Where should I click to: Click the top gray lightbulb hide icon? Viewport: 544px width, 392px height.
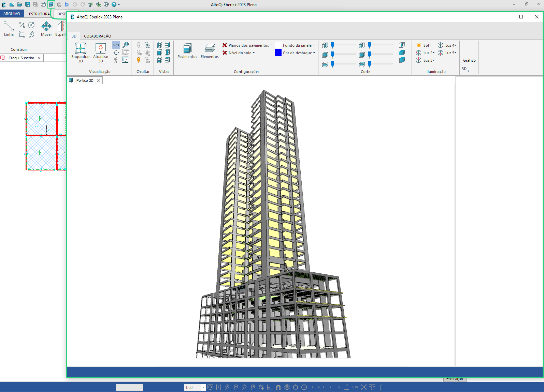tap(139, 45)
